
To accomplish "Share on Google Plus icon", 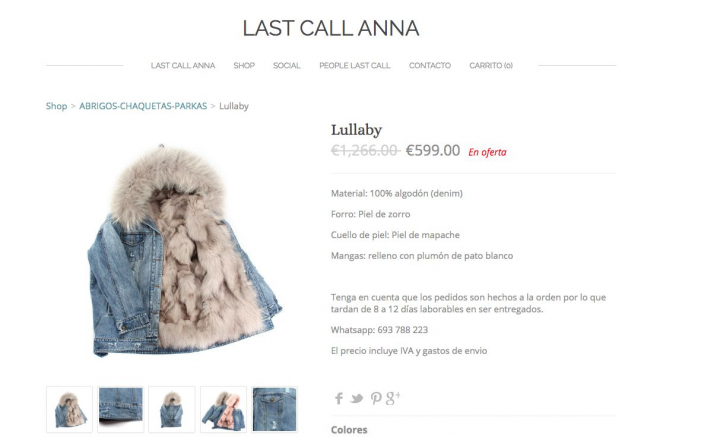I will tap(393, 398).
